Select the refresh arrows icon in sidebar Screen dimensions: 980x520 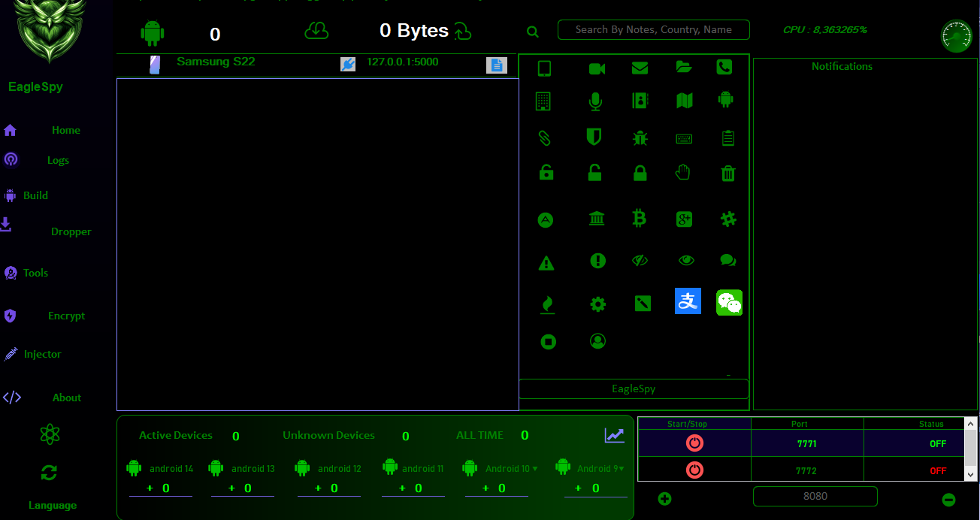coord(49,473)
